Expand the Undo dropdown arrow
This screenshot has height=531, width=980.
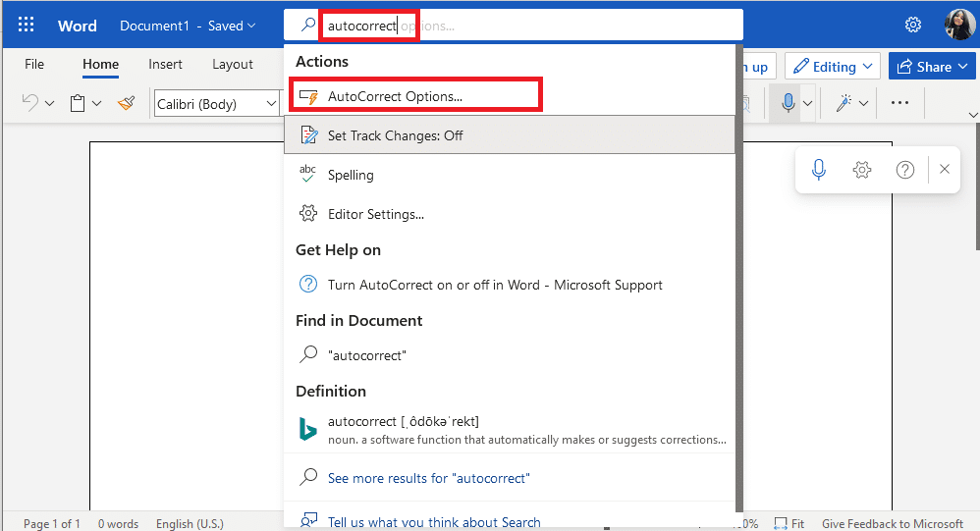pos(49,104)
